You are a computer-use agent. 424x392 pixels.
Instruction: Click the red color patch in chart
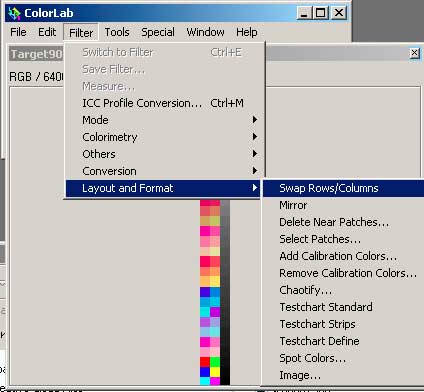[205, 362]
